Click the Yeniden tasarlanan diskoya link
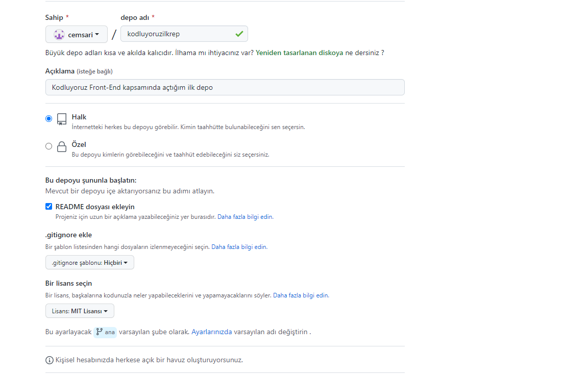This screenshot has width=588, height=376. click(299, 52)
